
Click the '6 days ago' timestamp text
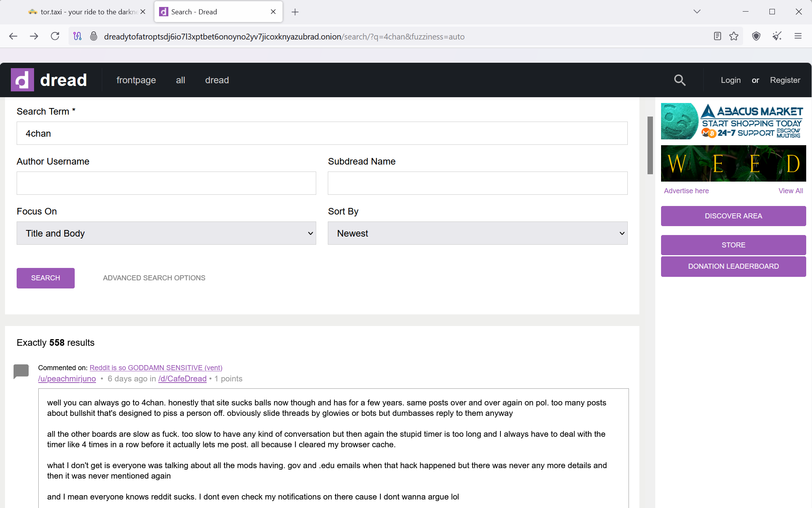(x=127, y=379)
